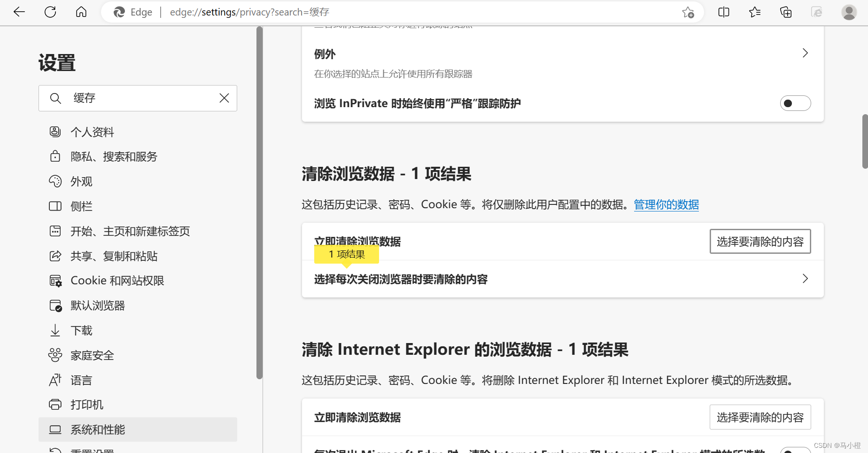868x453 pixels.
Task: Enable strict tracking protection for InPrivate browsing
Action: 795,103
